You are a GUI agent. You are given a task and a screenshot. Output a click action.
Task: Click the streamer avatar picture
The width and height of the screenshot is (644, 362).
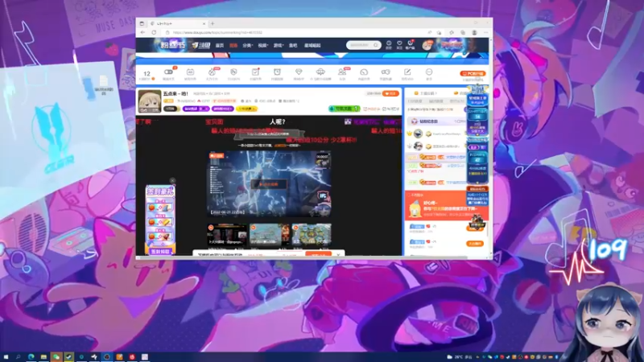tap(150, 101)
